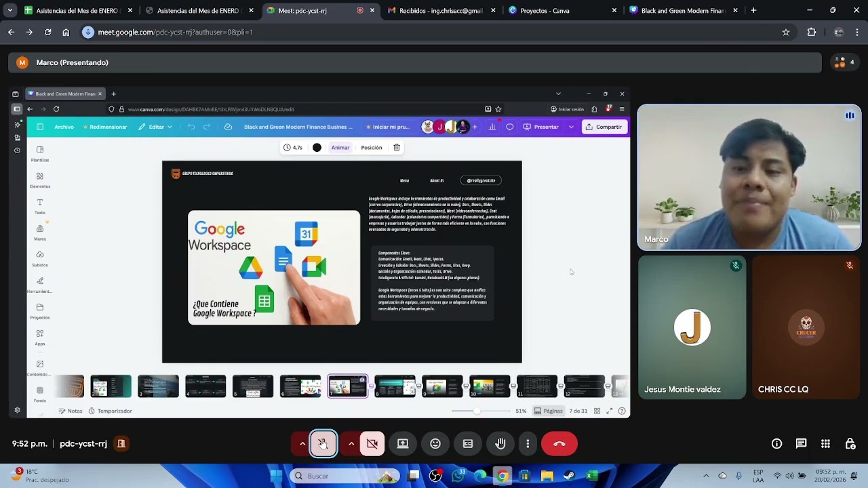Toggle the Páginas view button
Image resolution: width=868 pixels, height=488 pixels.
[549, 411]
